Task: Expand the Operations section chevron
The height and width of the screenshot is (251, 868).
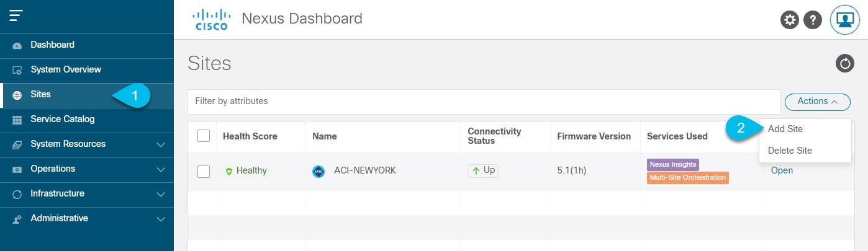Action: coord(161,169)
